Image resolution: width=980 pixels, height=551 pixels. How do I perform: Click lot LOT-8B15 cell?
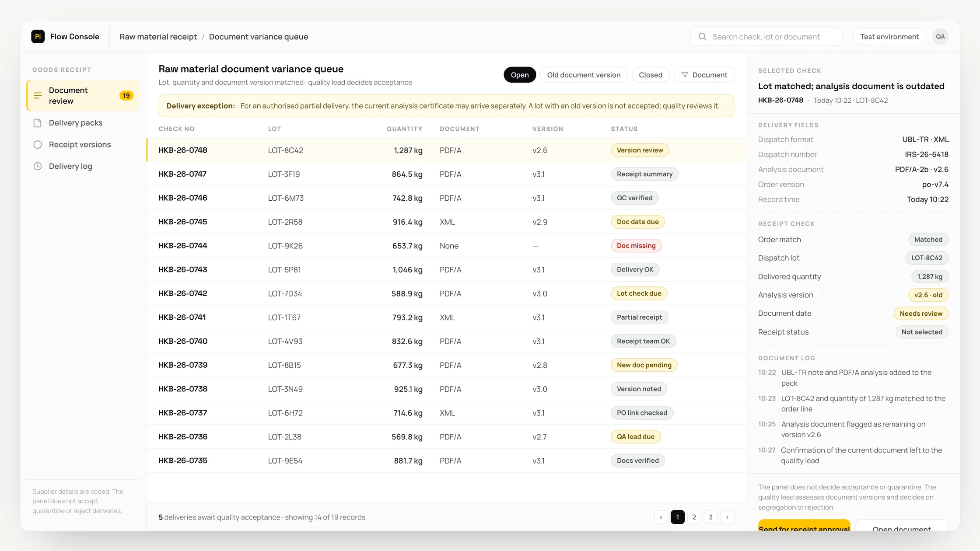pos(284,365)
